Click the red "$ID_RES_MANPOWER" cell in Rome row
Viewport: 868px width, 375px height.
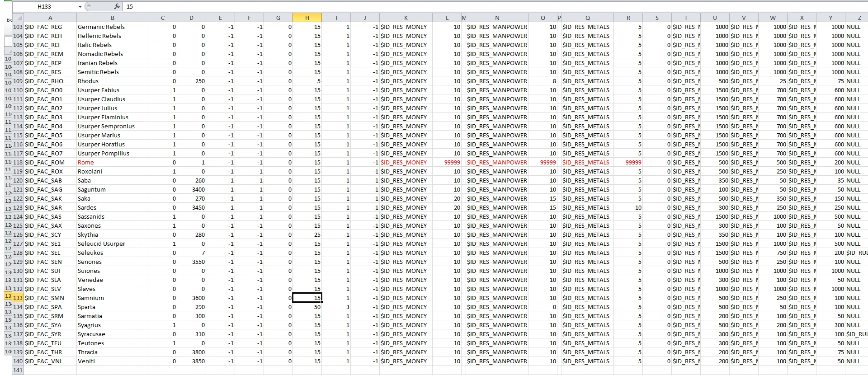click(x=497, y=162)
